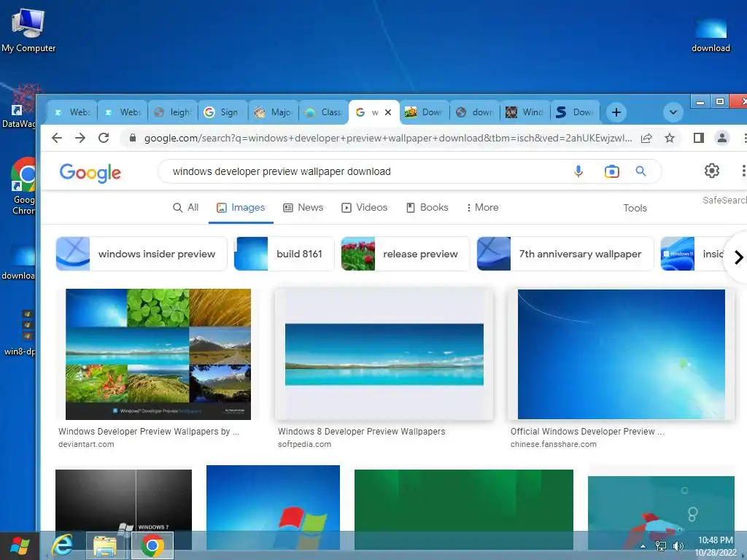747x560 pixels.
Task: Click the chinese.fansshare.com source text
Action: 554,444
